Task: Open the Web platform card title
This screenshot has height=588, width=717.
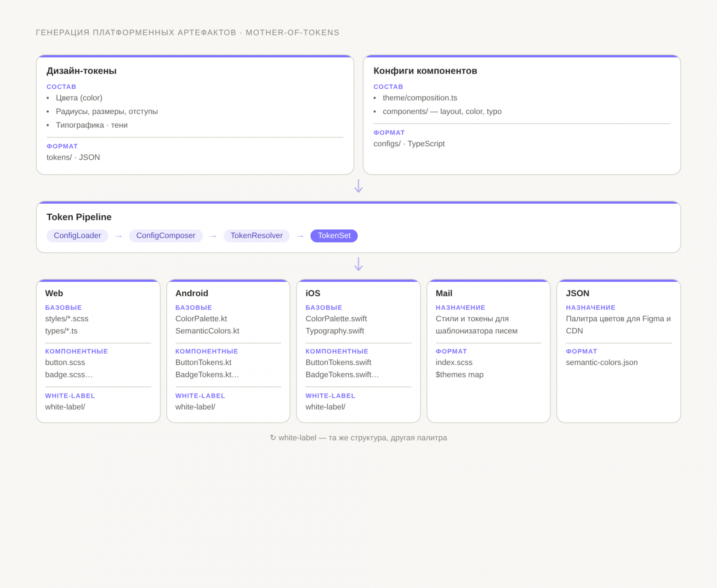Action: pyautogui.click(x=54, y=293)
